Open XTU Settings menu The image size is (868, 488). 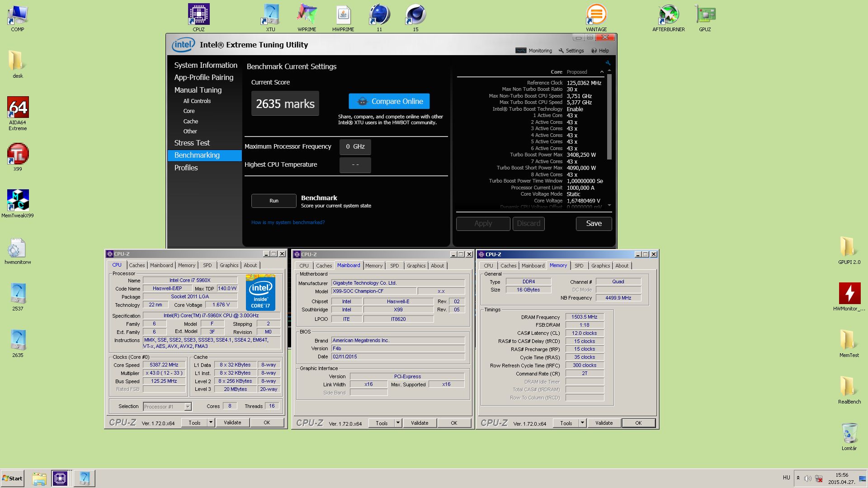pyautogui.click(x=571, y=51)
